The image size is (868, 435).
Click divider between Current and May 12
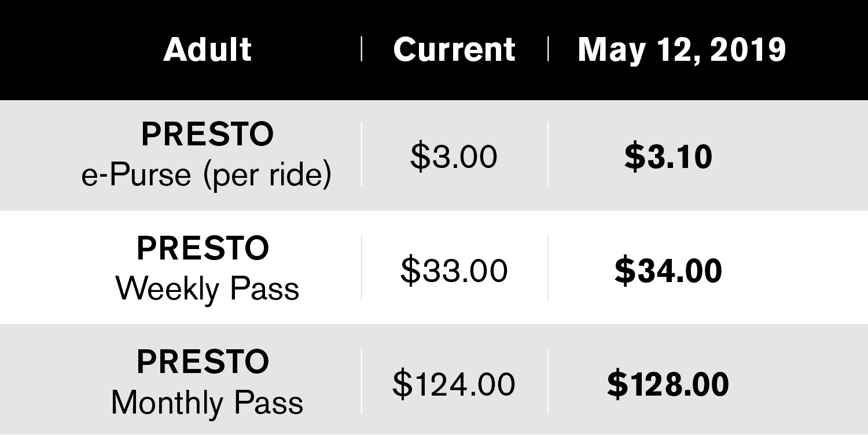pos(548,49)
